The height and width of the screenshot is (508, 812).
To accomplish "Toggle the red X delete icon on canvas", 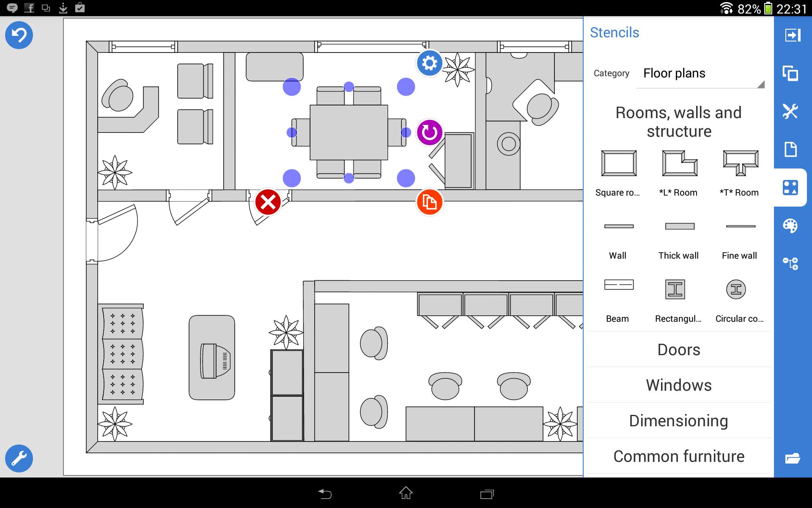I will click(x=268, y=201).
